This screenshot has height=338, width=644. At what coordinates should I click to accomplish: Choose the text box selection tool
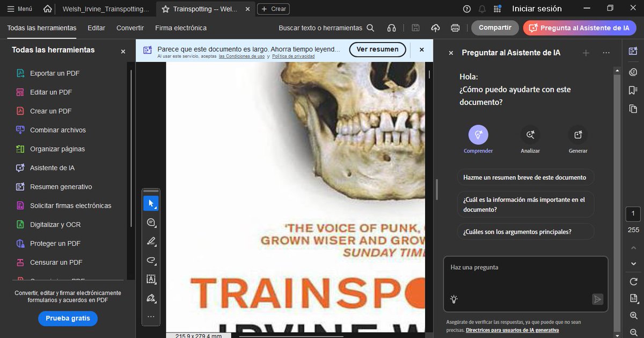point(151,279)
